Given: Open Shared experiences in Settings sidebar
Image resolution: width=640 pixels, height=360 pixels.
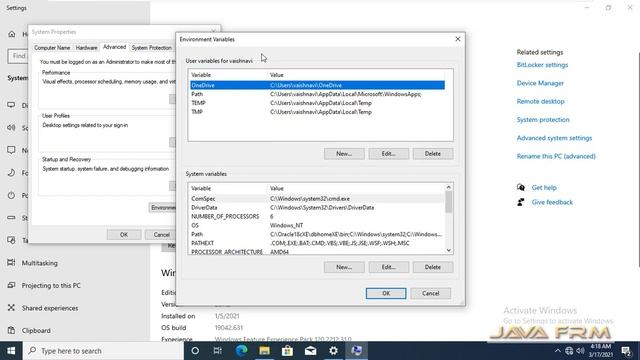Looking at the screenshot, I should 50,308.
